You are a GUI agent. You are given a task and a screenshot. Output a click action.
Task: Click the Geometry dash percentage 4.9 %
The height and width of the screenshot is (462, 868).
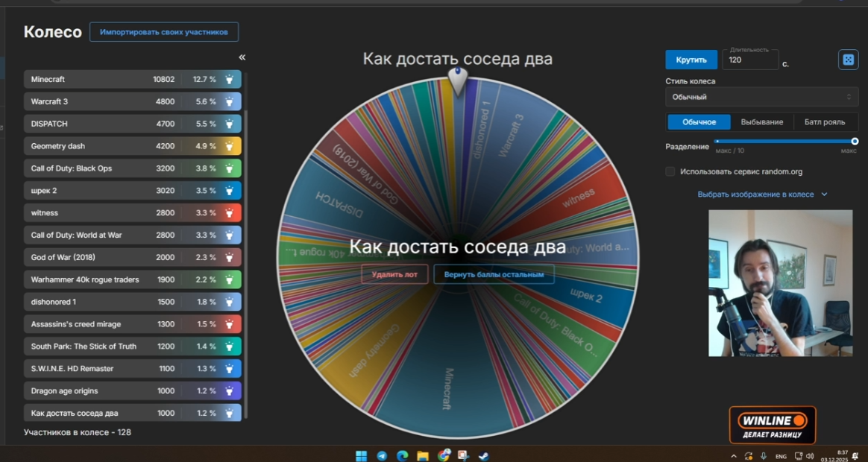click(x=205, y=146)
